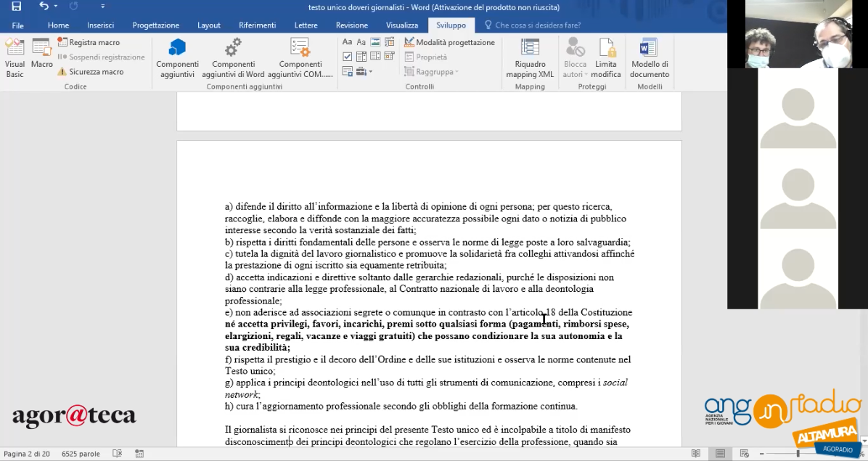The width and height of the screenshot is (868, 461).
Task: Open Sicurezza macro settings
Action: point(91,71)
